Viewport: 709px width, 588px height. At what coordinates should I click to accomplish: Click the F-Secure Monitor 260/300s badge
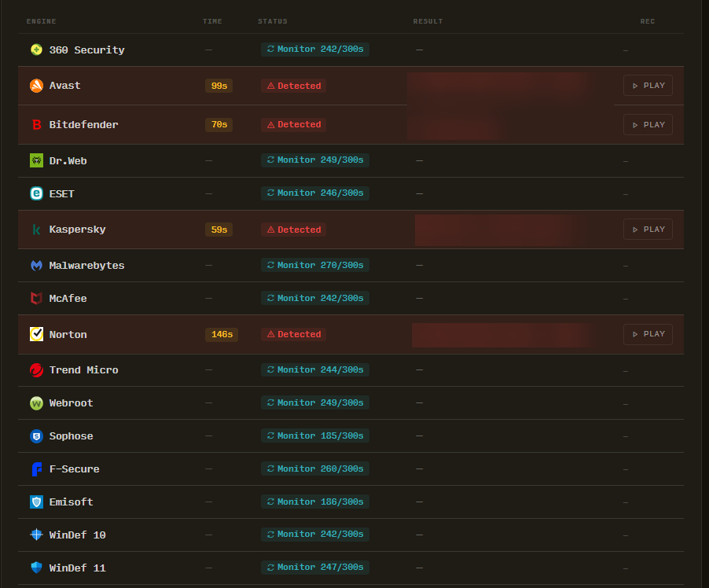coord(315,469)
